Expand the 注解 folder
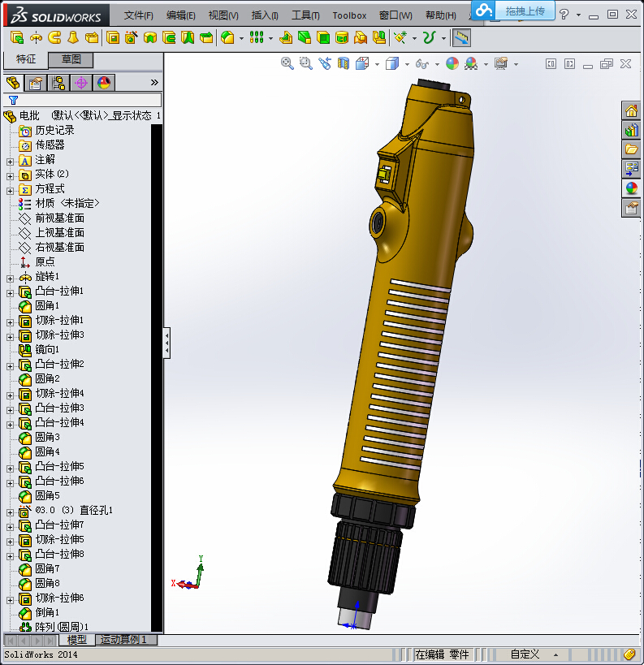 pos(10,162)
